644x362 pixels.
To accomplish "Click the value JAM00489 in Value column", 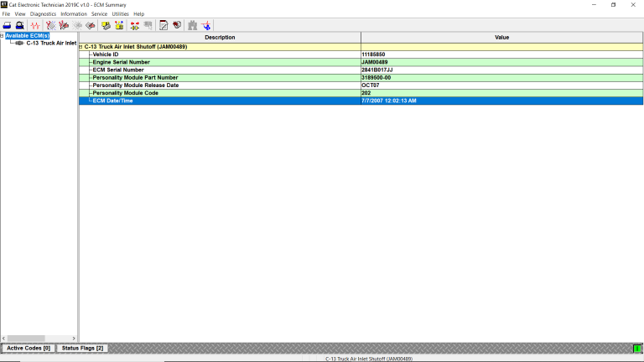I will point(374,62).
